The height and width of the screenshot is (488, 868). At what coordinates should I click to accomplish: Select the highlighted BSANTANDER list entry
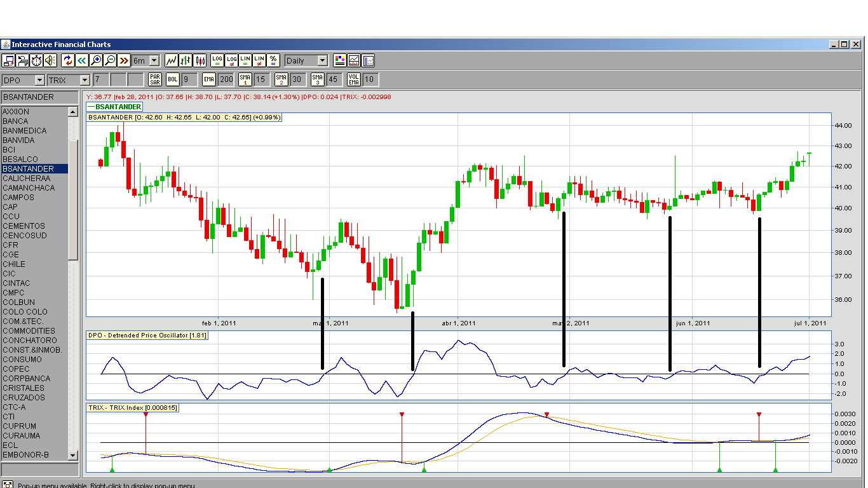coord(34,169)
